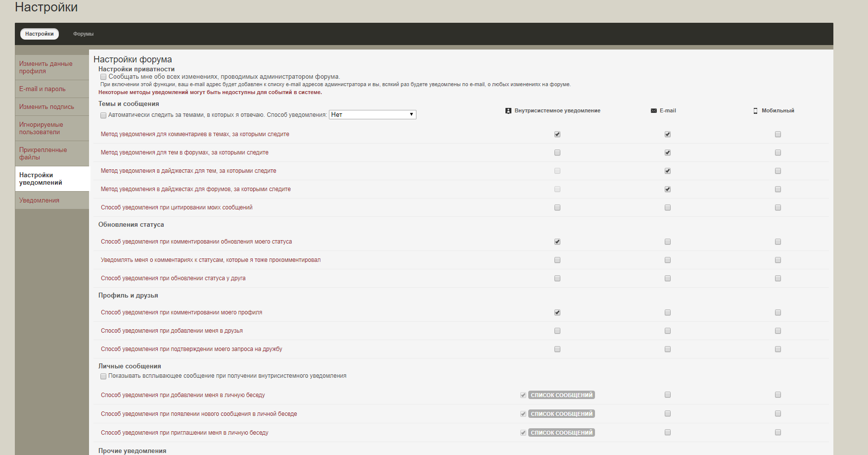Click the mobile phone column icon

point(755,111)
